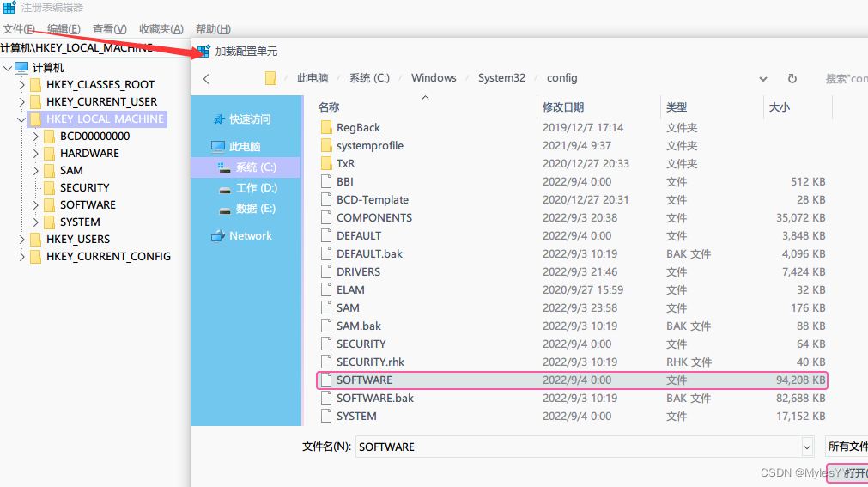The height and width of the screenshot is (487, 868).
Task: Click the Load Hive dialog title icon
Action: (203, 51)
